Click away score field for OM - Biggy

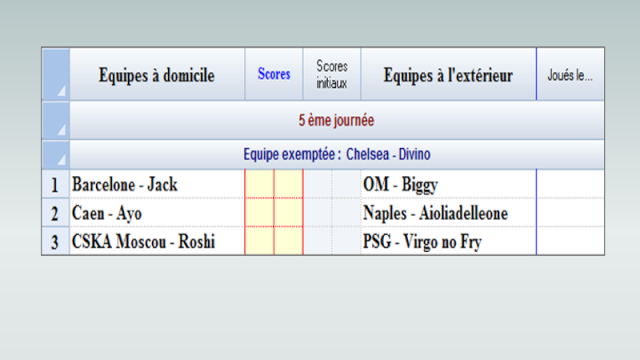click(x=288, y=184)
